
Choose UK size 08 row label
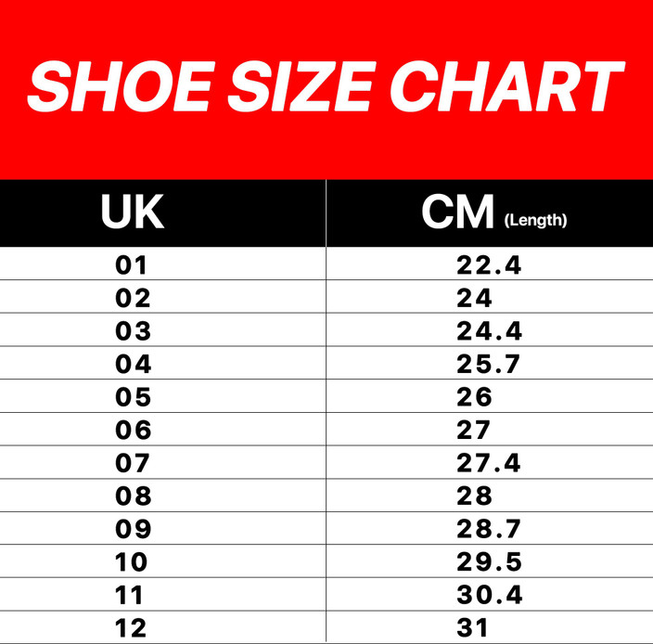tap(133, 496)
